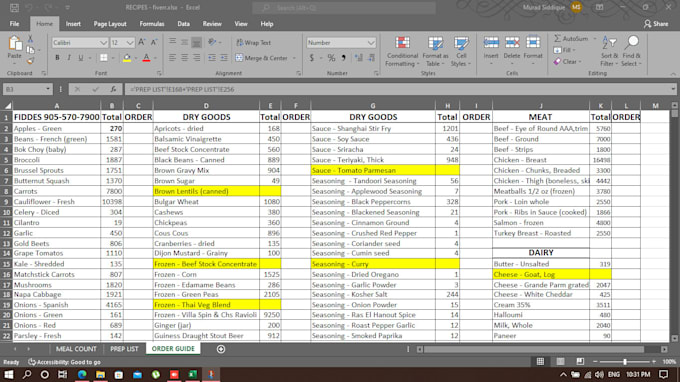
Task: Open the MEAL COUNT sheet tab
Action: point(76,349)
